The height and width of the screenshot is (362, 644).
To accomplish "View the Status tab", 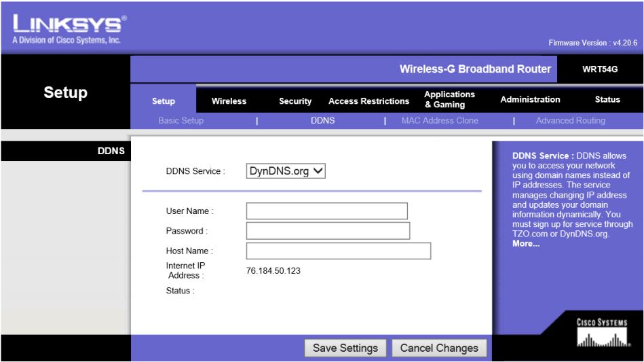I will (x=607, y=99).
